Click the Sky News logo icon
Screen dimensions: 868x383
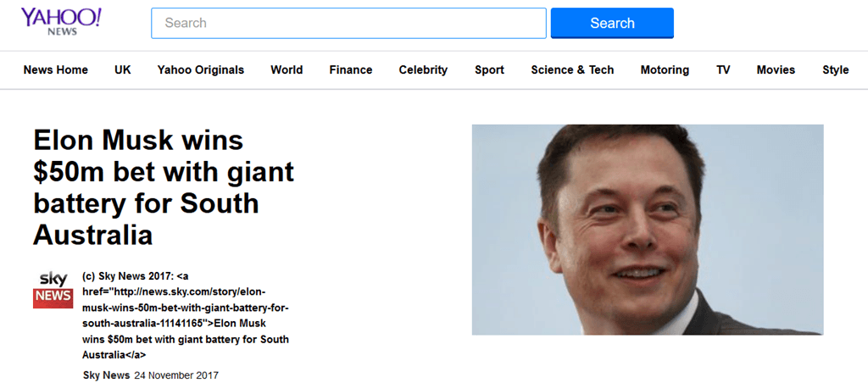pos(53,290)
